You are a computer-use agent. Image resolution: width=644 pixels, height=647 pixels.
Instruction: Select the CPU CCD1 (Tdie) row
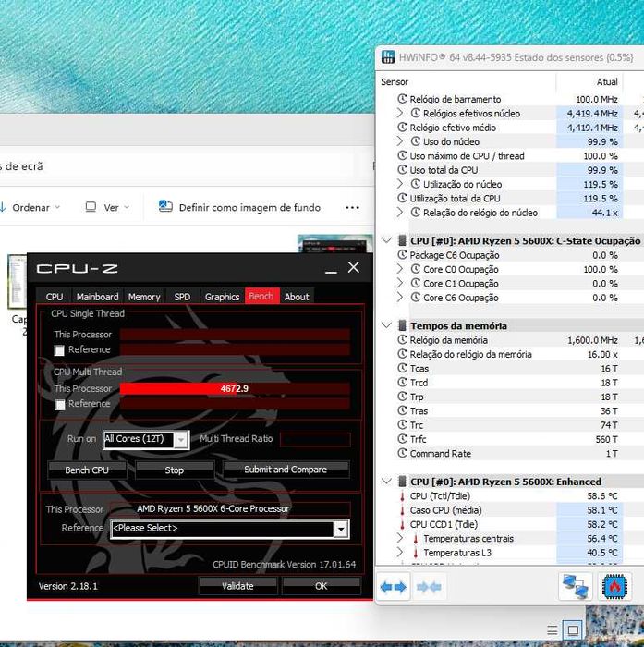click(x=509, y=524)
